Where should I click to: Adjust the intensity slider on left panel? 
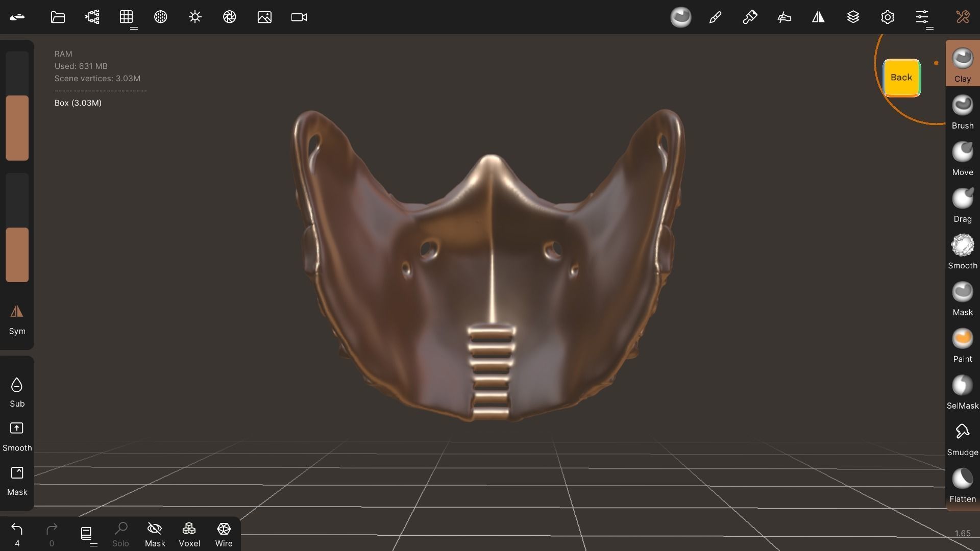coord(17,228)
